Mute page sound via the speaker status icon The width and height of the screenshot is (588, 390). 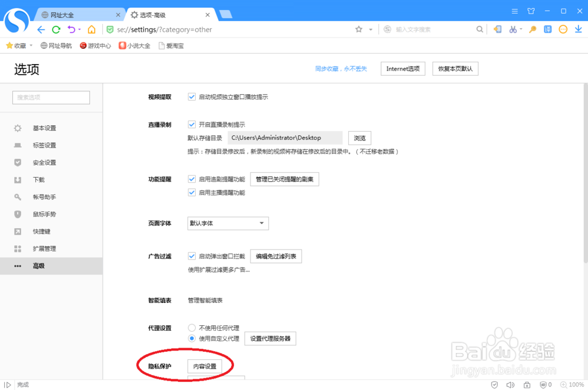[x=510, y=384]
